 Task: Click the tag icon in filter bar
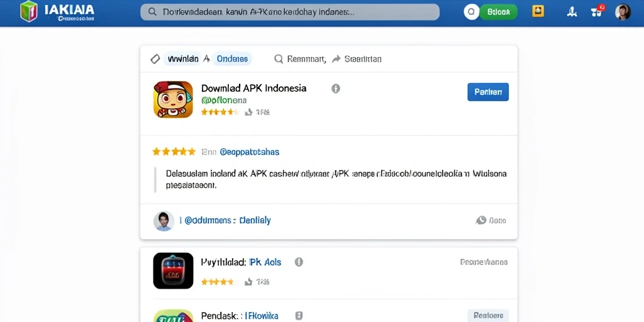(155, 59)
